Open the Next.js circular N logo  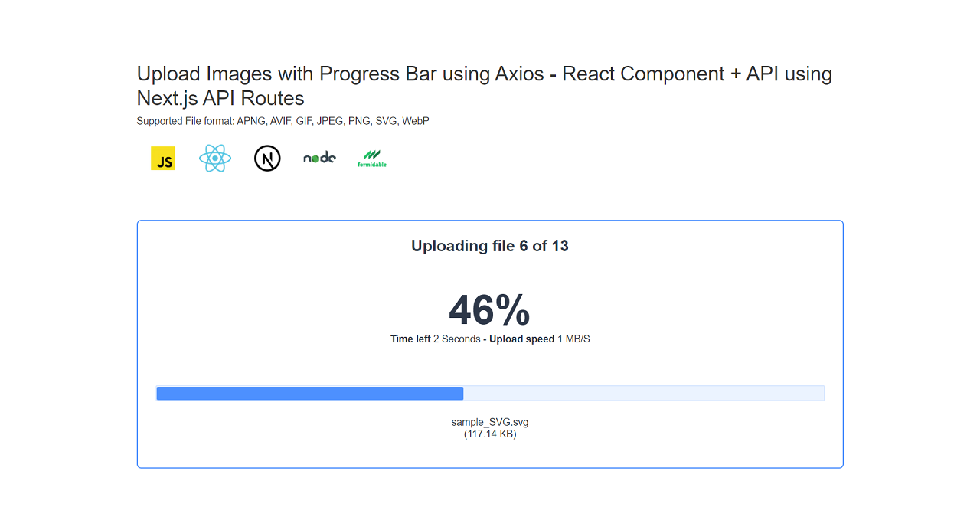pos(267,159)
